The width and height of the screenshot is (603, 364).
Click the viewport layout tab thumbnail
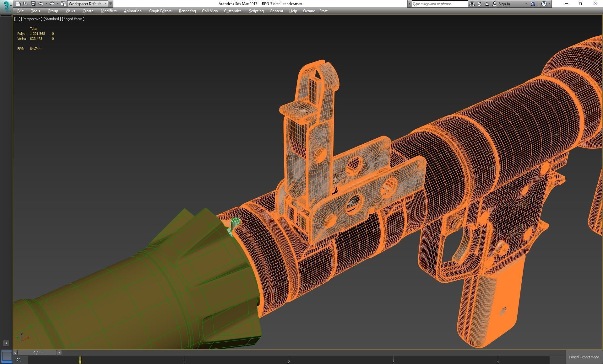click(7, 356)
